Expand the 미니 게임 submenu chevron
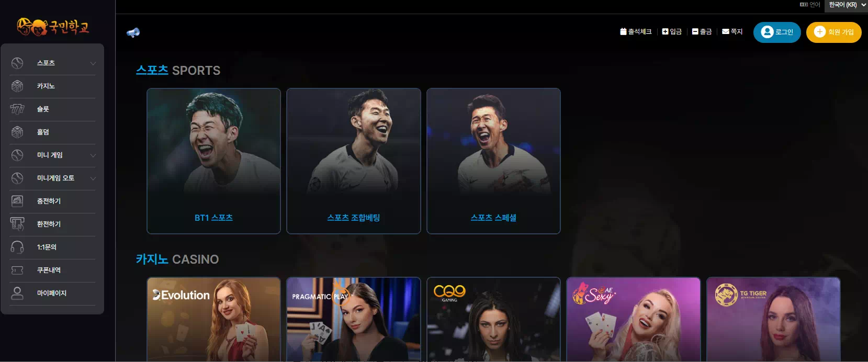Viewport: 868px width, 362px height. [x=93, y=155]
